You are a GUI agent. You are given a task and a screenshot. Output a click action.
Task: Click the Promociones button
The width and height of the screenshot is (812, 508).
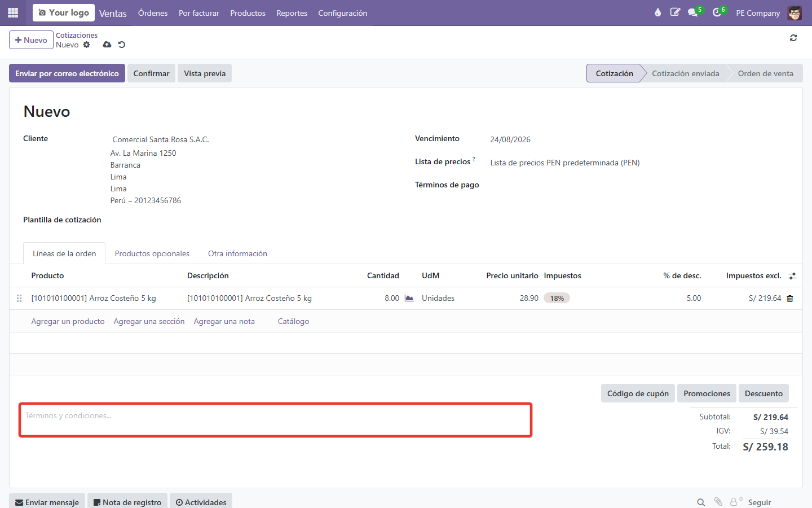[x=707, y=393]
